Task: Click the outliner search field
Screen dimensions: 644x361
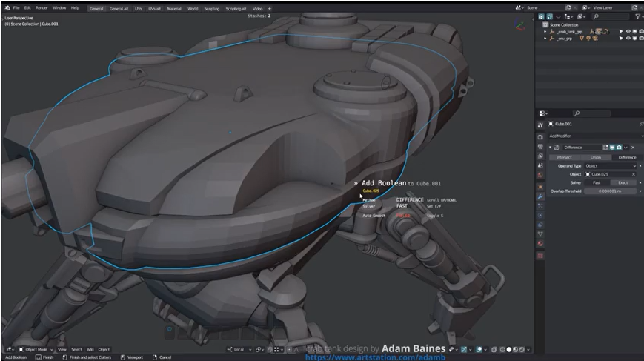Action: point(611,16)
